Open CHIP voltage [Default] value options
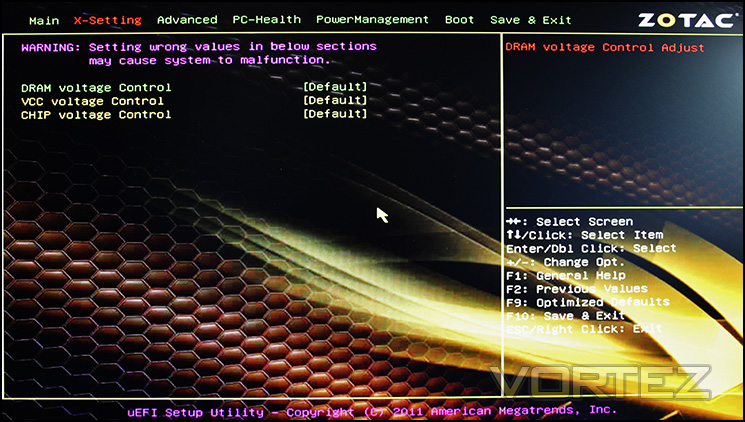 tap(335, 114)
